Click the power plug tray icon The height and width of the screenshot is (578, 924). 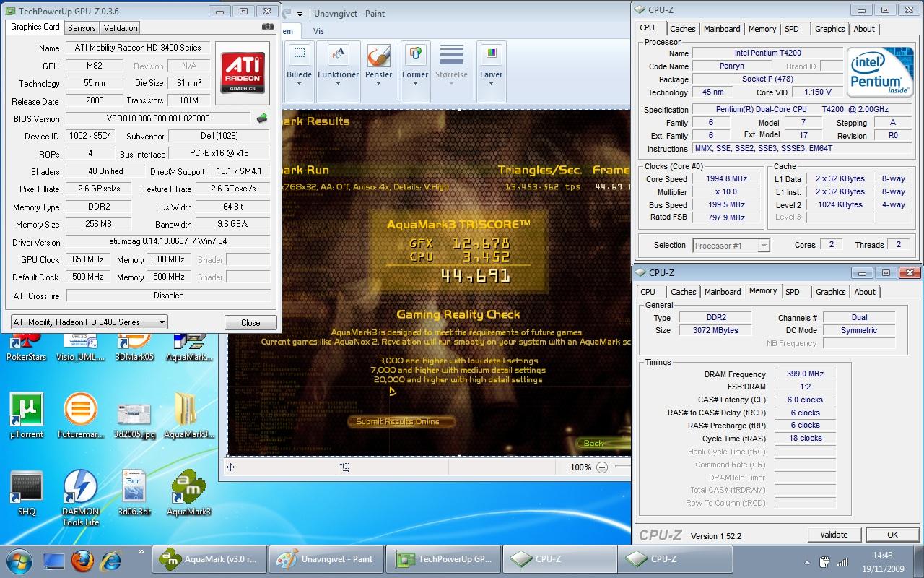[824, 562]
